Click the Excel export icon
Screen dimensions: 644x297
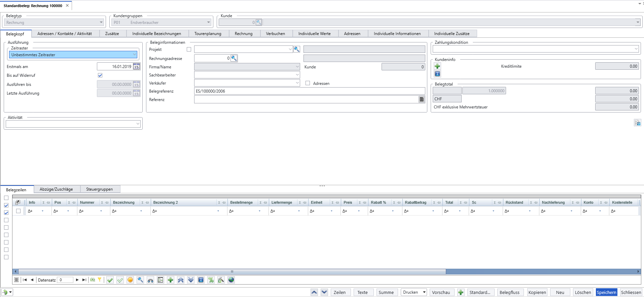click(93, 279)
